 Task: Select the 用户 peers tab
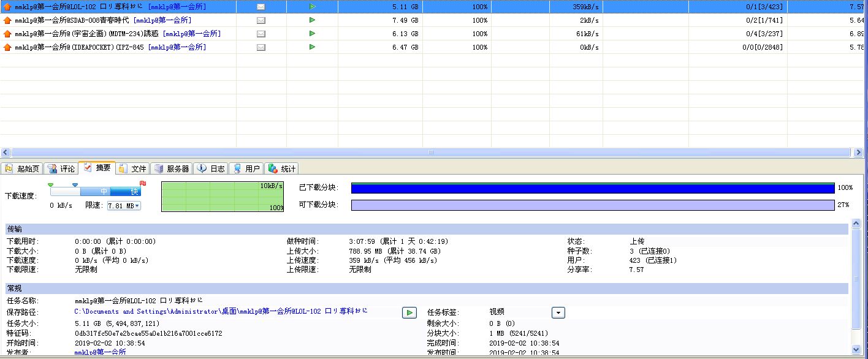[246, 168]
